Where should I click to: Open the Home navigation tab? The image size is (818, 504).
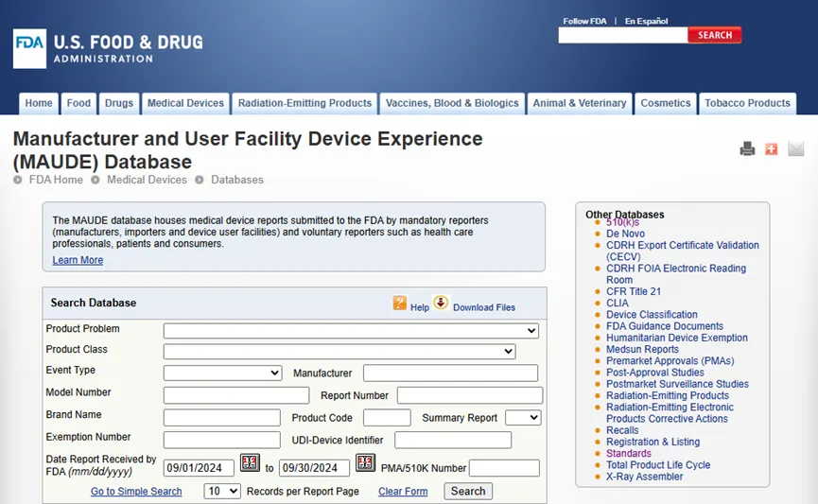pos(39,103)
